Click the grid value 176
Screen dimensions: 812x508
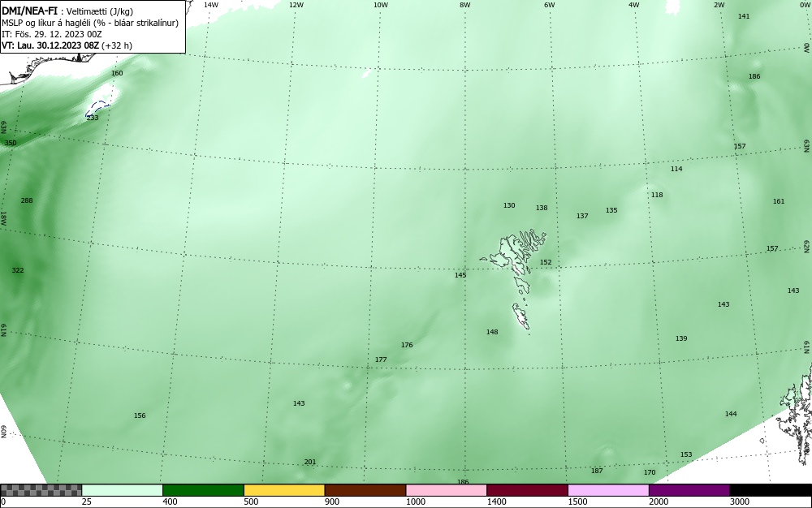(x=407, y=345)
